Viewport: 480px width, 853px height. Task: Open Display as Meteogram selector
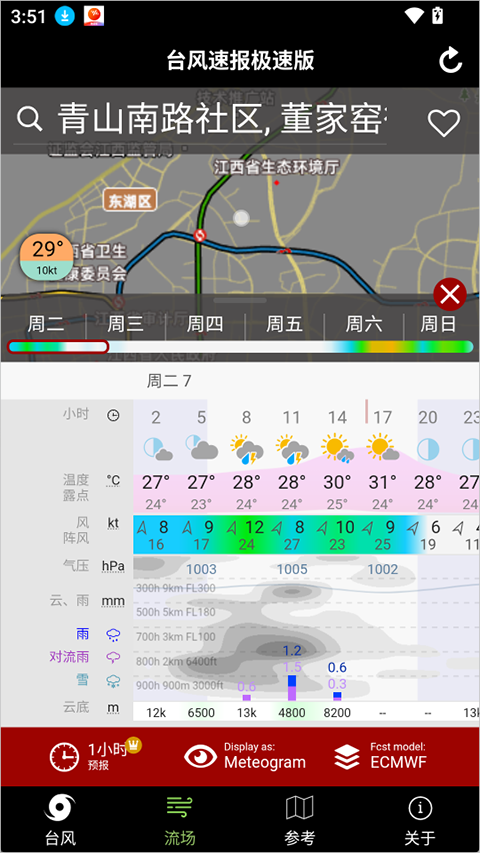[x=245, y=756]
